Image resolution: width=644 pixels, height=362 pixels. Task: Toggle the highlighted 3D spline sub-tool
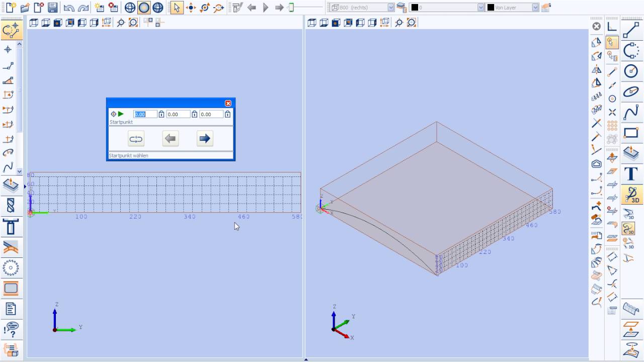628,229
